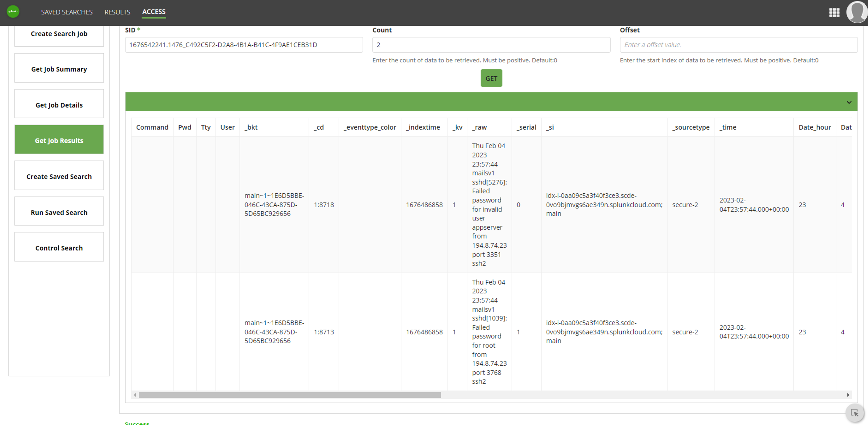This screenshot has height=425, width=868.
Task: Click the _serial value 0 cell
Action: coord(518,204)
